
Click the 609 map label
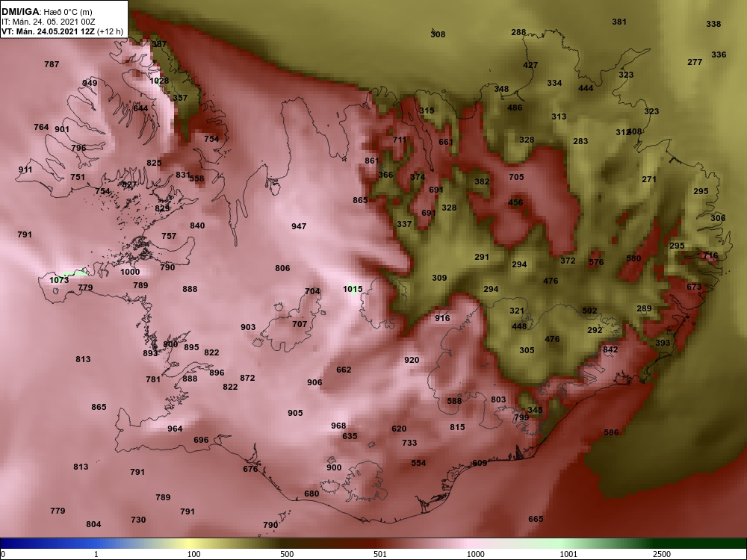click(x=480, y=463)
